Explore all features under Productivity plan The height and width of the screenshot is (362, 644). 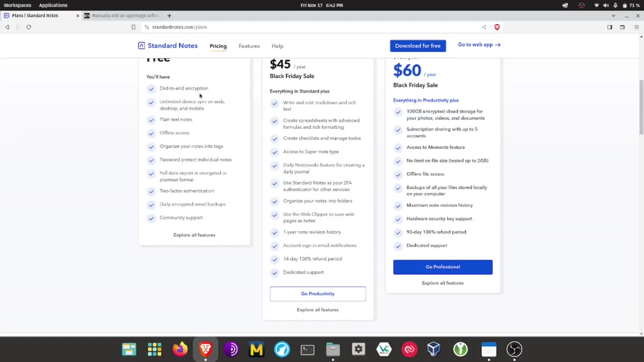tap(317, 310)
